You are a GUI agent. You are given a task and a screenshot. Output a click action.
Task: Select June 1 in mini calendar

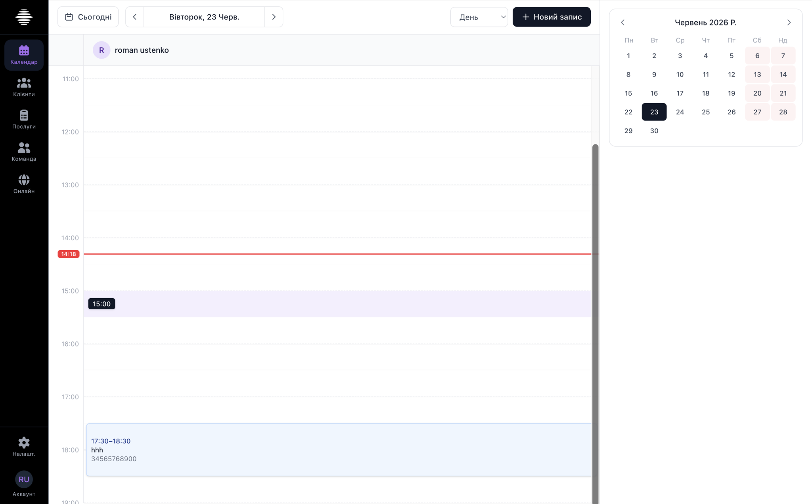click(628, 56)
